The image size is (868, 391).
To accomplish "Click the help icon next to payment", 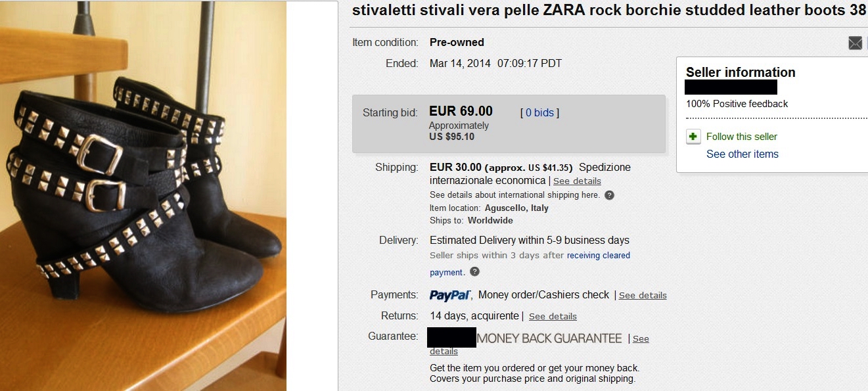I will coord(474,271).
